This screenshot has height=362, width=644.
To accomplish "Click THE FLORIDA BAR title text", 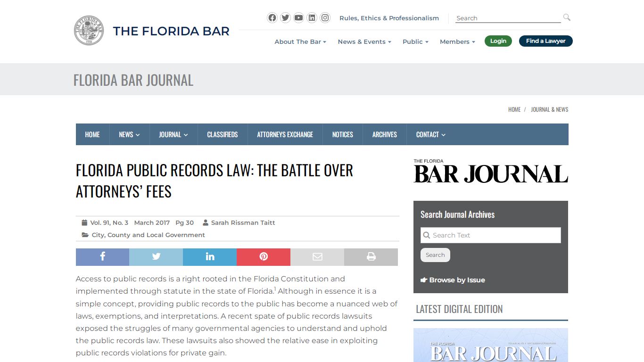I will tap(171, 31).
